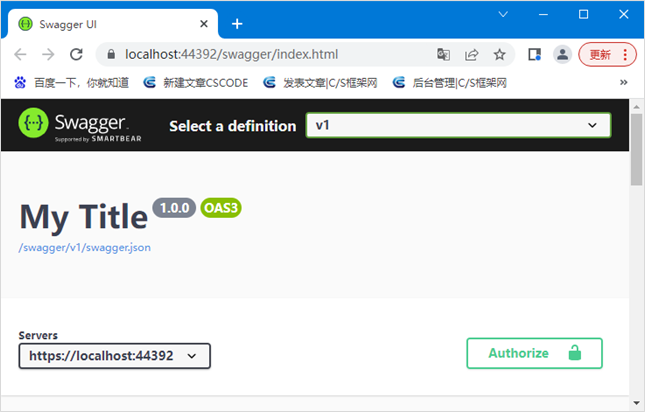
Task: Open the Select a definition v1 dropdown
Action: click(457, 125)
